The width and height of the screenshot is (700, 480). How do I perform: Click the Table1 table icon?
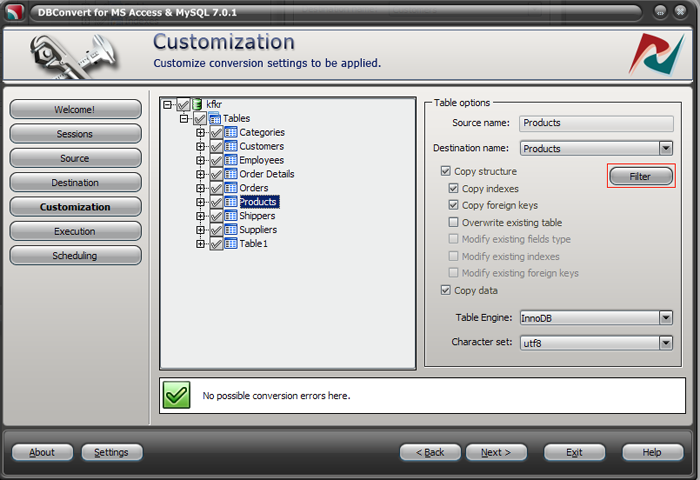pyautogui.click(x=231, y=243)
